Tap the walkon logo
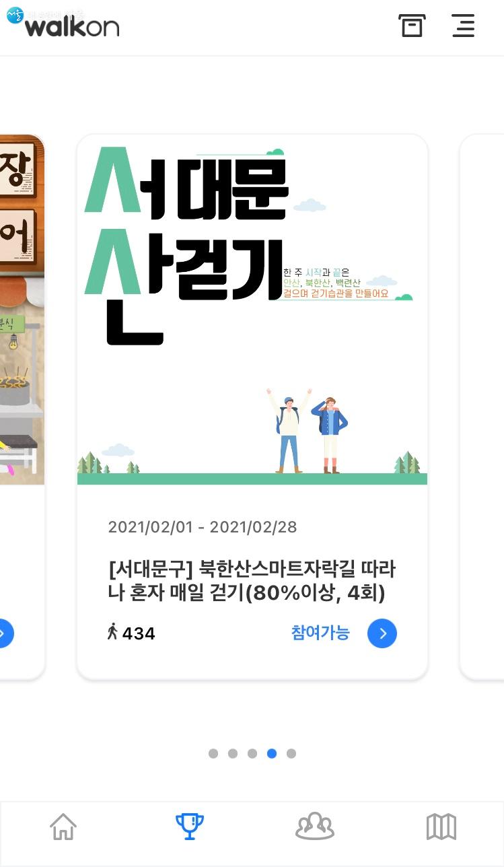 pos(63,23)
